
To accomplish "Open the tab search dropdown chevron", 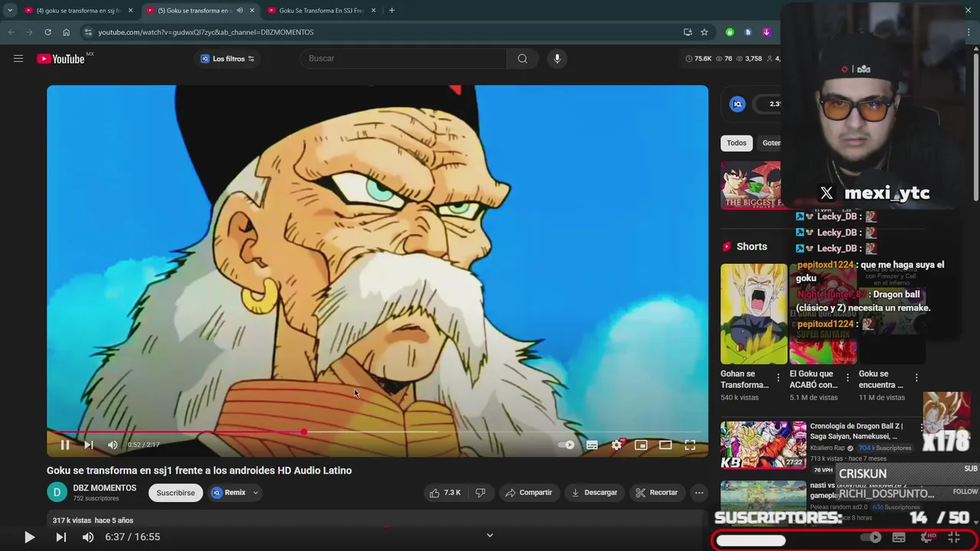I will tap(10, 11).
